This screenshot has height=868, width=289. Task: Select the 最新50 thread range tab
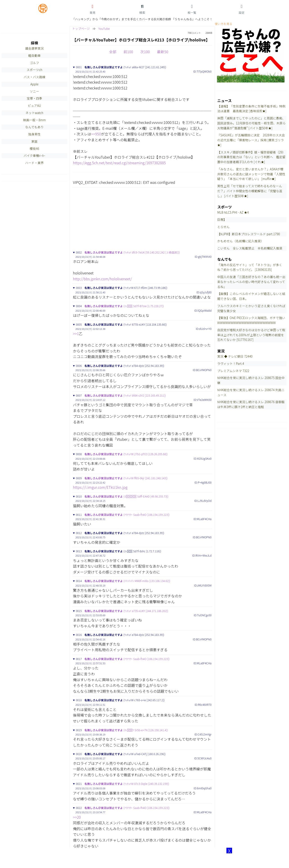(x=163, y=52)
